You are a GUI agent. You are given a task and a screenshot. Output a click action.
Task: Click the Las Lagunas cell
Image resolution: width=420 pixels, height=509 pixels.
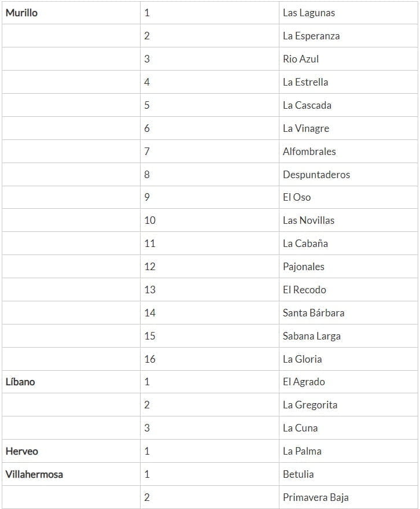click(309, 13)
